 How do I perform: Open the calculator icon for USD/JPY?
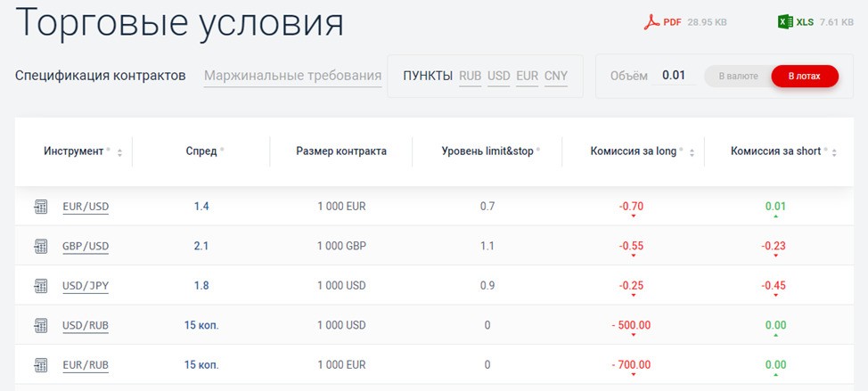pos(40,286)
